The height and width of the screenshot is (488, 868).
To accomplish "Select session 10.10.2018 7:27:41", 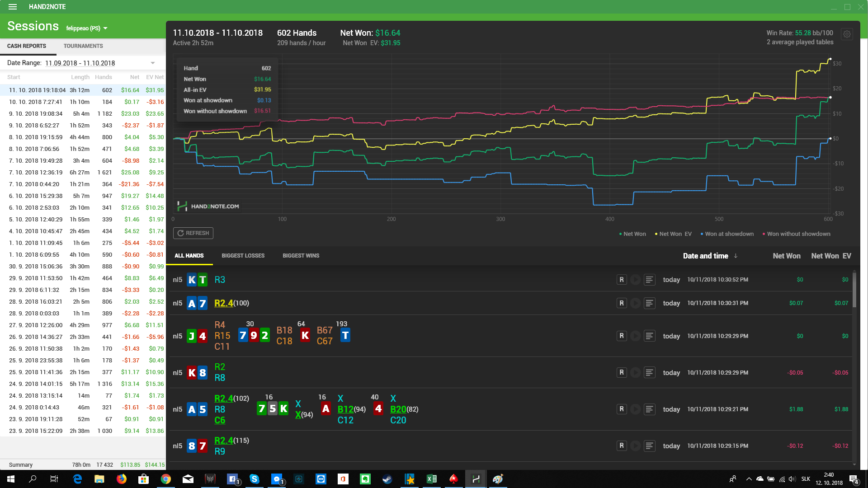I will click(83, 102).
